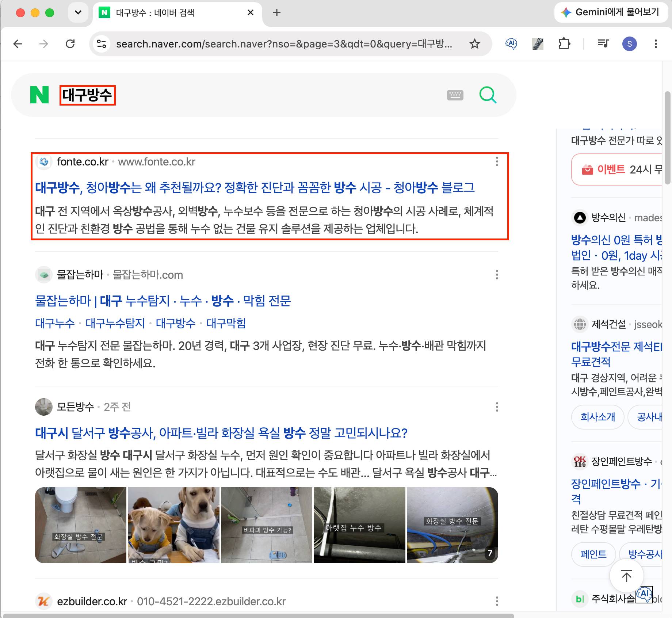Open more options for 모든방수 result
This screenshot has width=672, height=618.
[497, 407]
